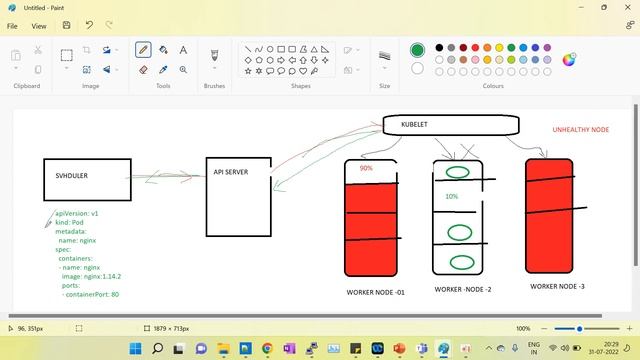Choose the orange colour swatch

coord(487,48)
